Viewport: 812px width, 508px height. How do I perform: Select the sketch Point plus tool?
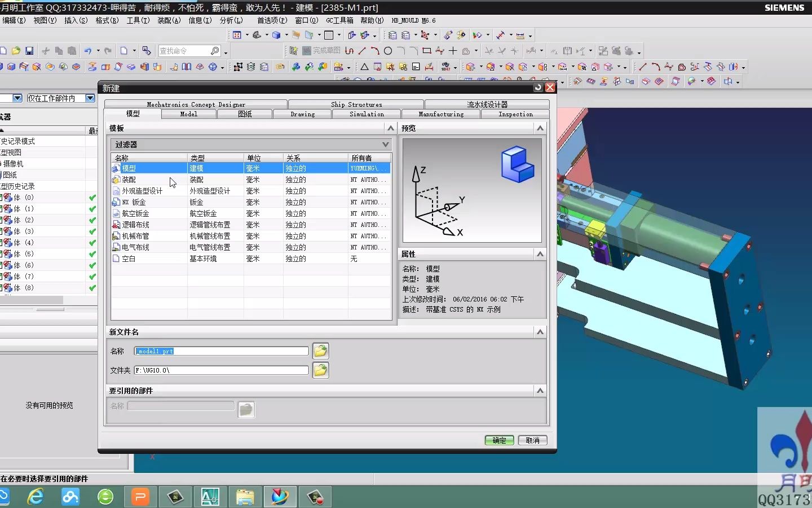tap(453, 51)
